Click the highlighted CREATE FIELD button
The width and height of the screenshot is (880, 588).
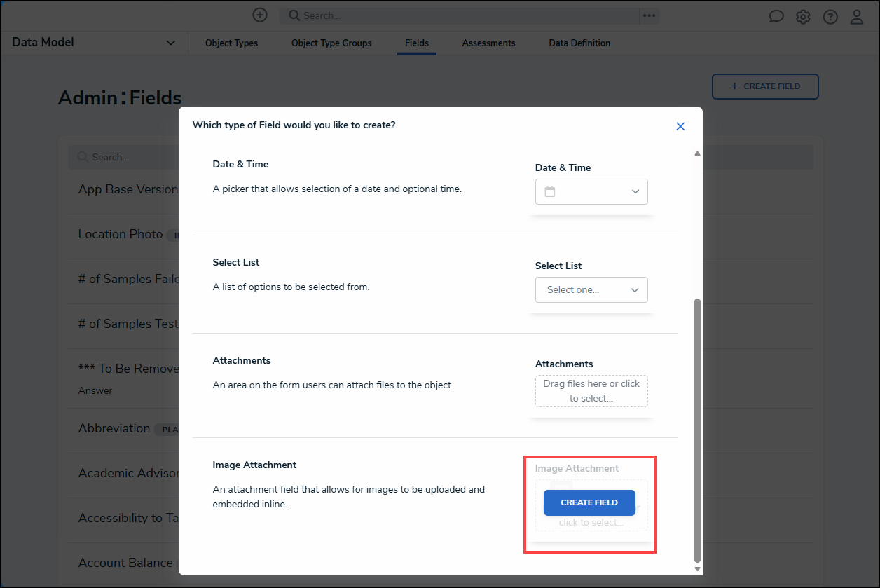[x=589, y=502]
